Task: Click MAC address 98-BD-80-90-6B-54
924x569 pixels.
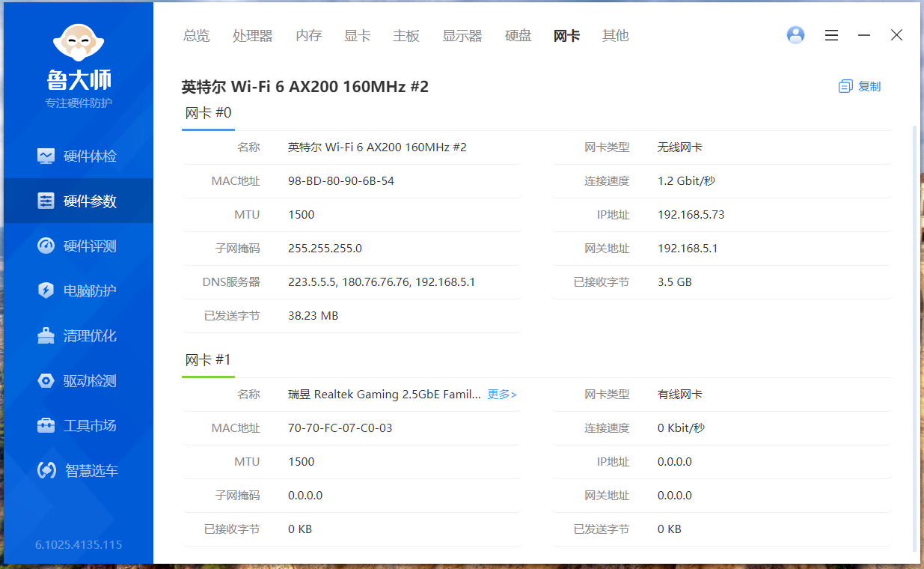Action: [x=341, y=180]
